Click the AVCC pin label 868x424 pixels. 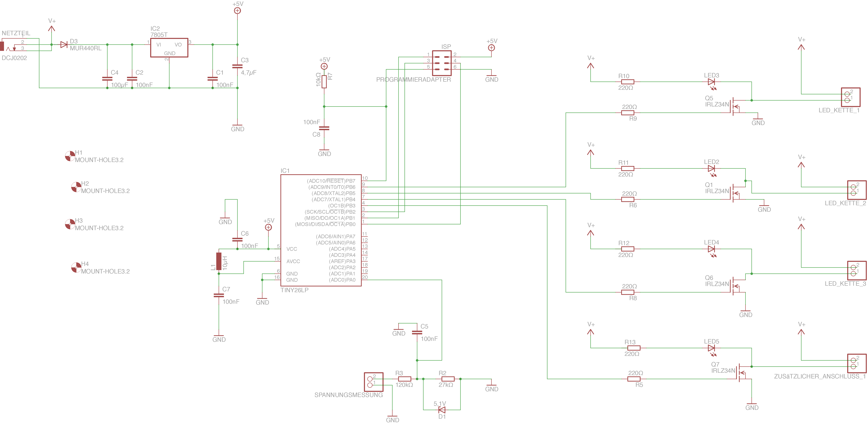[x=293, y=261]
